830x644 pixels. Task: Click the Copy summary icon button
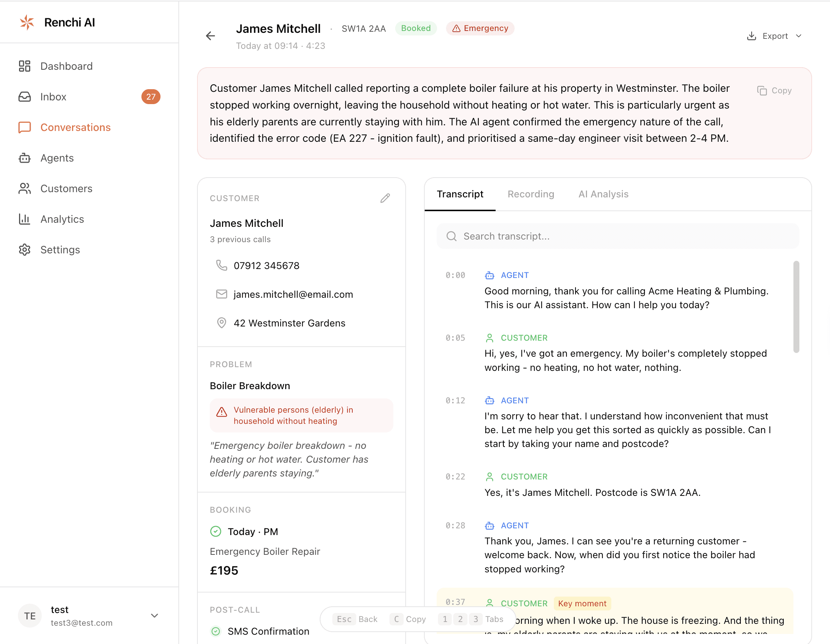click(774, 90)
